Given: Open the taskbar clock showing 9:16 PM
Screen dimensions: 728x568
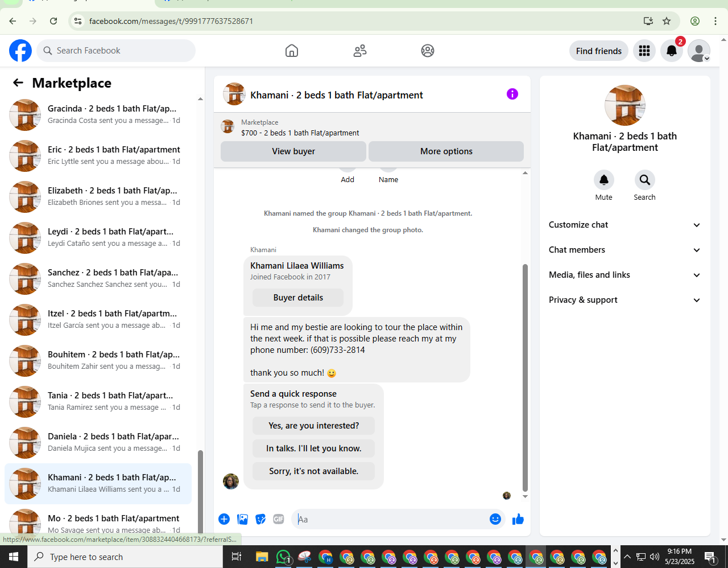Looking at the screenshot, I should pos(679,557).
